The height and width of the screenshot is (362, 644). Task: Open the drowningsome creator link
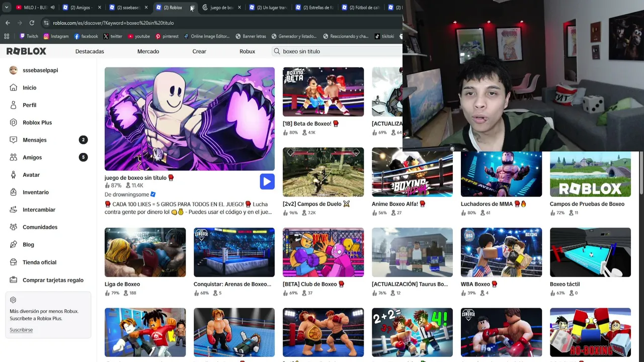pyautogui.click(x=130, y=195)
